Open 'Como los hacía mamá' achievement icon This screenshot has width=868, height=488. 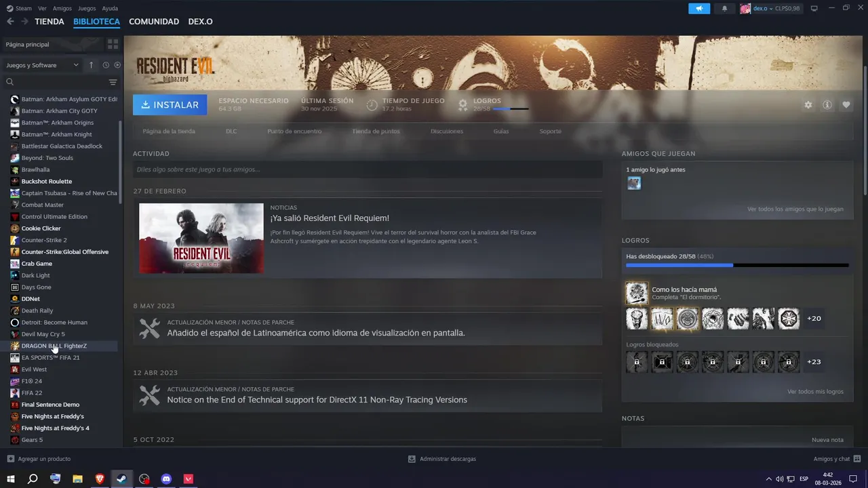click(637, 293)
